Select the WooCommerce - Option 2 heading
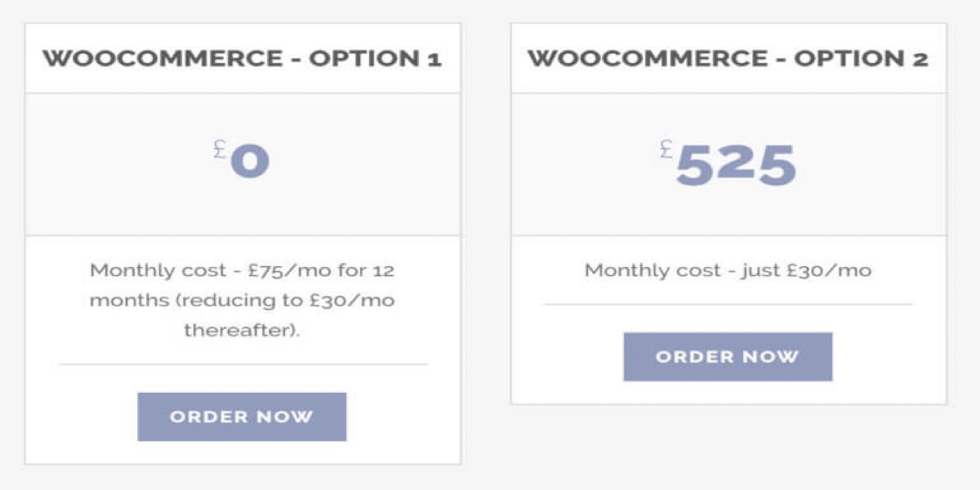This screenshot has width=980, height=490. coord(728,59)
